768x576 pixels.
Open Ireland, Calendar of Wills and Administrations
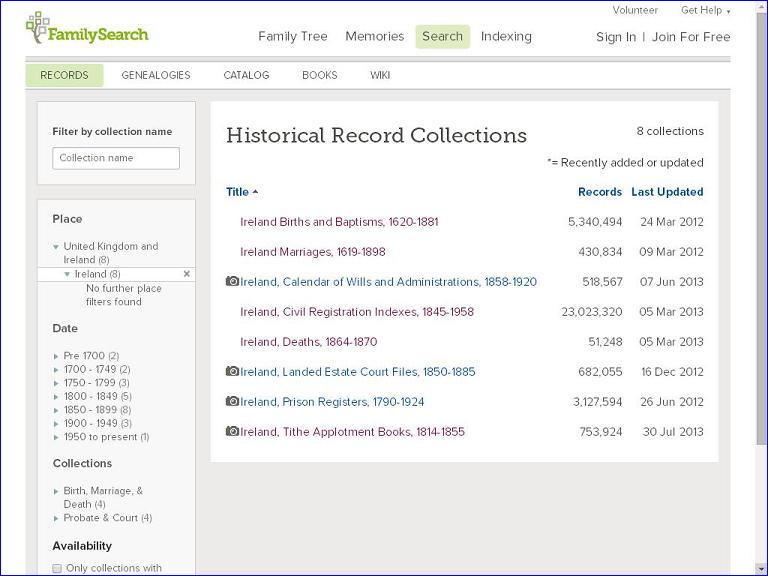[x=388, y=282]
